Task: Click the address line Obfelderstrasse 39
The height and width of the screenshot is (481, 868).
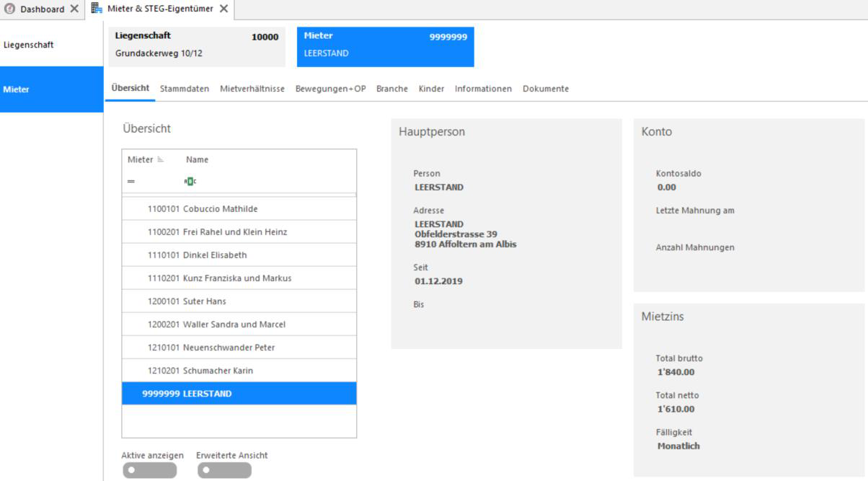Action: tap(456, 234)
